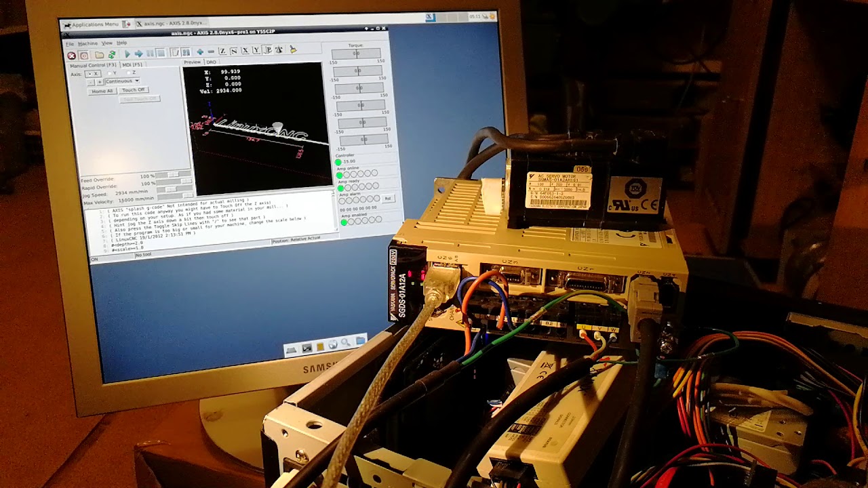Click the file manager folder dock icon
The image size is (868, 488).
coord(361,341)
